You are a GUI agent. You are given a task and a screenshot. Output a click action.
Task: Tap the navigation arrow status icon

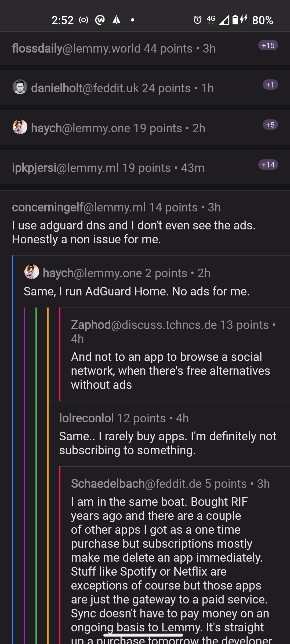(116, 20)
